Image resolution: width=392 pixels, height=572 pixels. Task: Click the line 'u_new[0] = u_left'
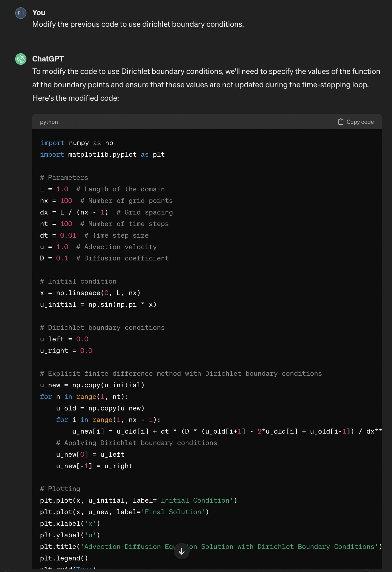[90, 455]
